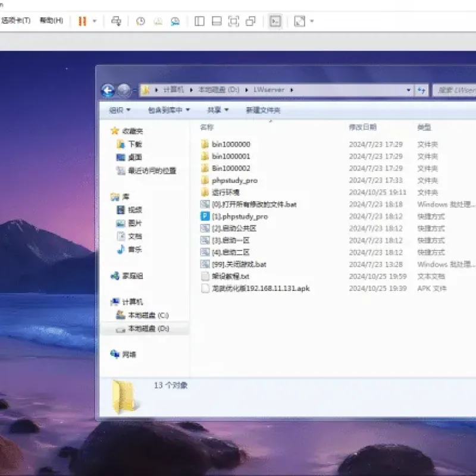The height and width of the screenshot is (476, 476).
Task: Open the 帮助(H) menu
Action: point(51,20)
